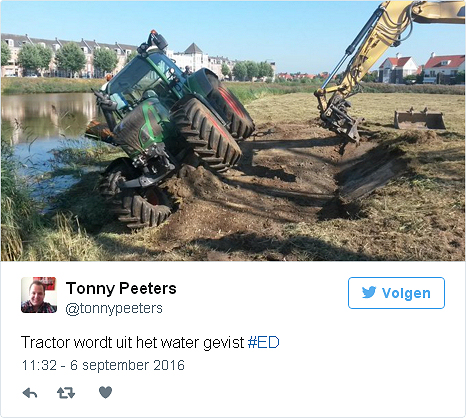Click the tractor's large rear tire

[x=207, y=135]
